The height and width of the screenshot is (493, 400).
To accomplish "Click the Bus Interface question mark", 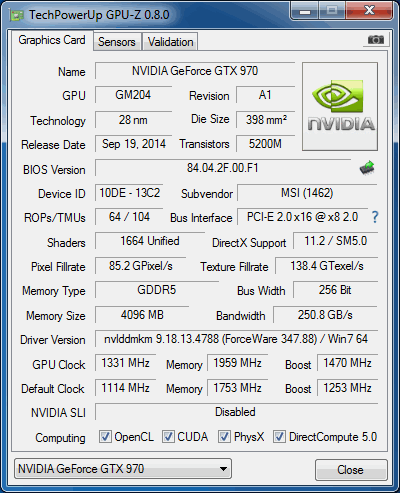I will pyautogui.click(x=375, y=217).
